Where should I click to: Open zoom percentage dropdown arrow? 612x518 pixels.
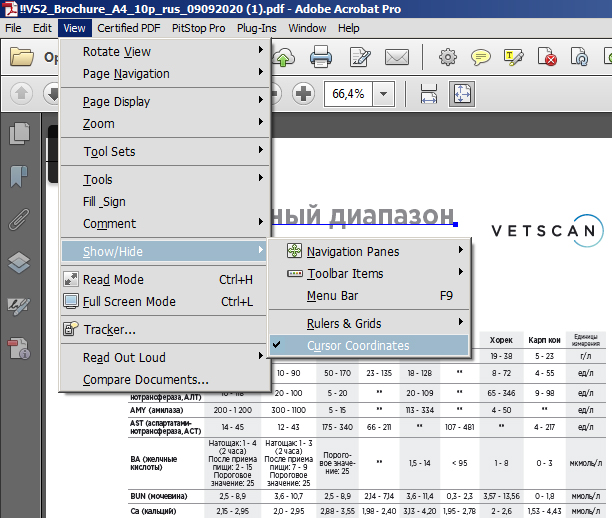point(384,94)
